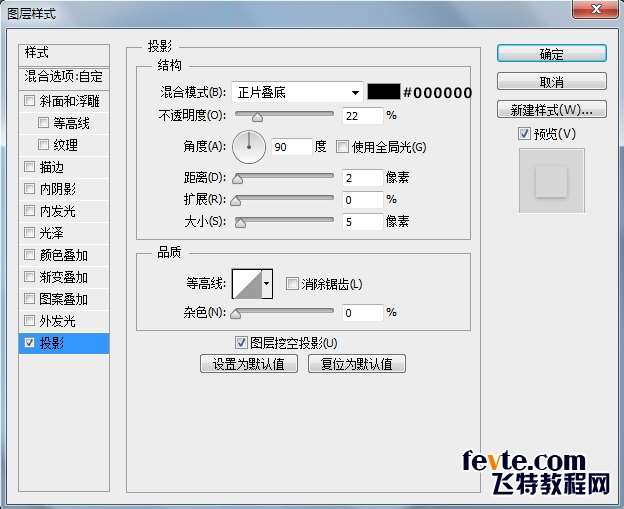
Task: Open the contour curve thumbnail
Action: pyautogui.click(x=247, y=284)
